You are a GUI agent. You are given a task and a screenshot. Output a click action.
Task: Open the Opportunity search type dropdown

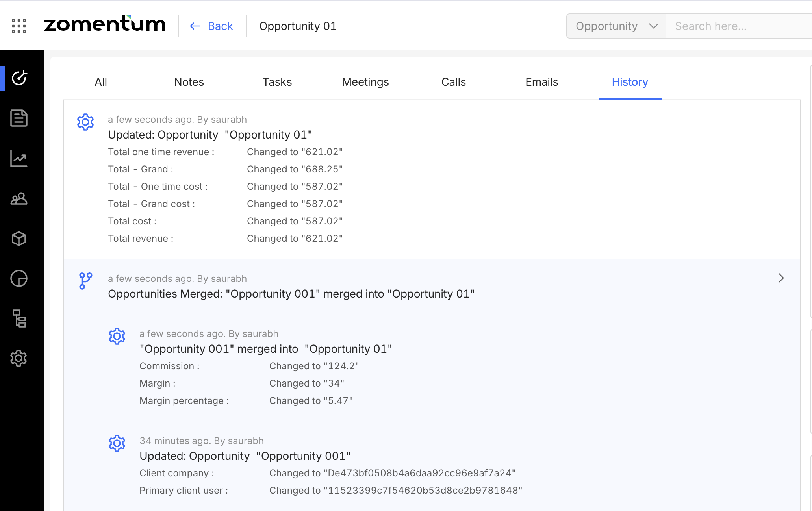[x=616, y=26]
